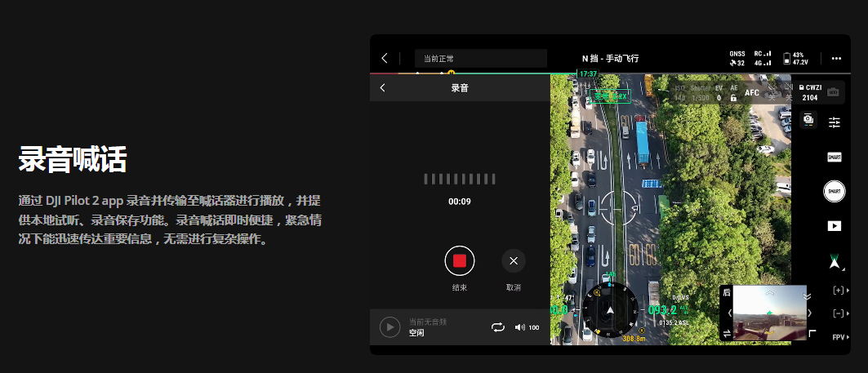The height and width of the screenshot is (373, 868).
Task: Click the top-left app back arrow
Action: coord(385,58)
